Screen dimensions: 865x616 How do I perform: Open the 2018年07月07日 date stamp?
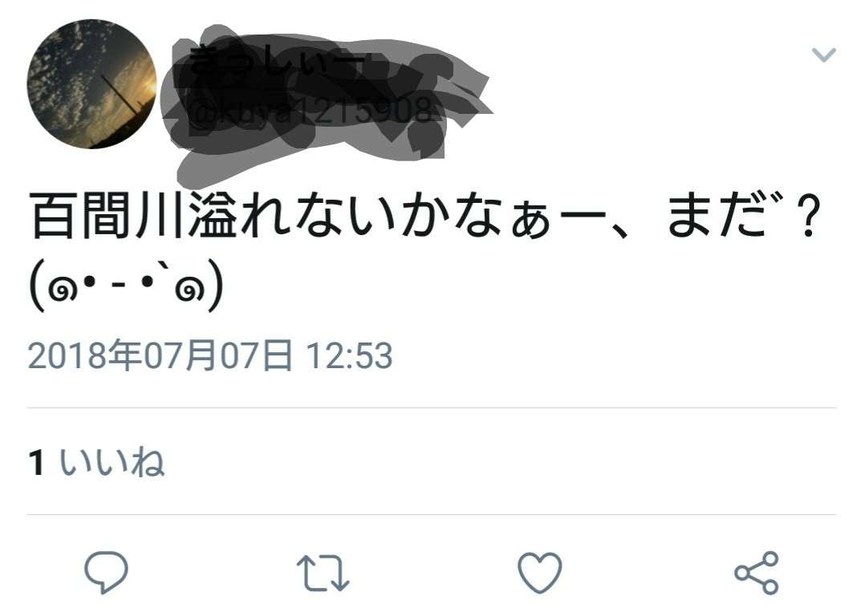pos(160,355)
